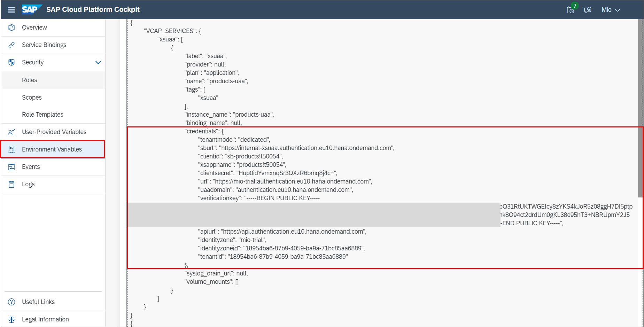Click the "url" mio-trial authentication line
644x327 pixels.
point(285,181)
